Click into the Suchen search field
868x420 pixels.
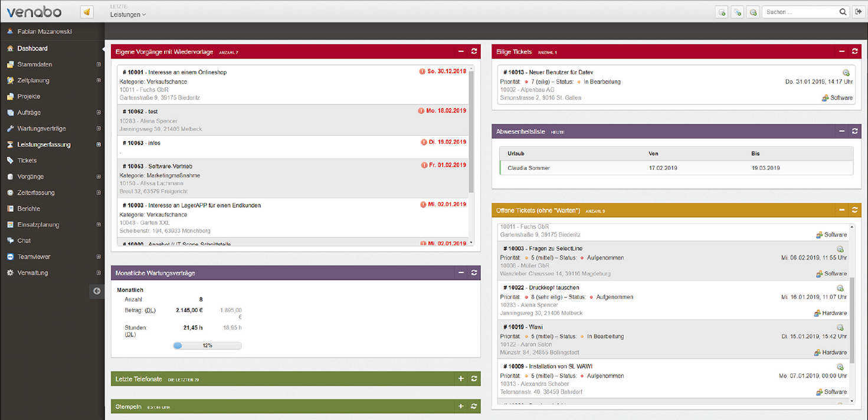pyautogui.click(x=800, y=12)
